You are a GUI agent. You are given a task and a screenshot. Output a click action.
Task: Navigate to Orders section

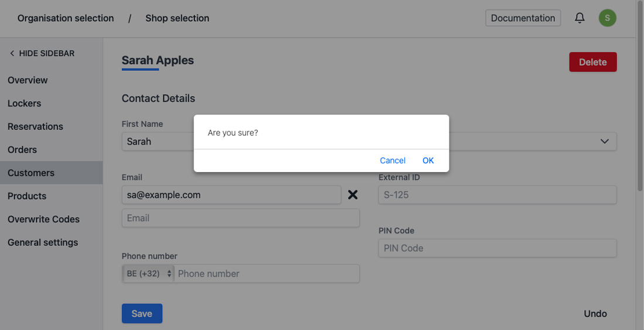[x=22, y=150]
